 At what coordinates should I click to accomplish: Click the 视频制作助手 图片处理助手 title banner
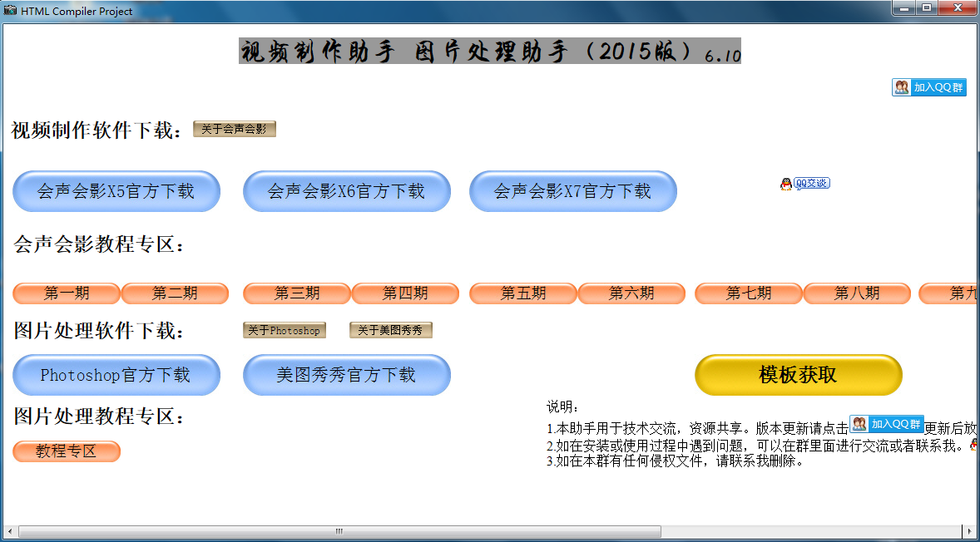click(x=490, y=52)
